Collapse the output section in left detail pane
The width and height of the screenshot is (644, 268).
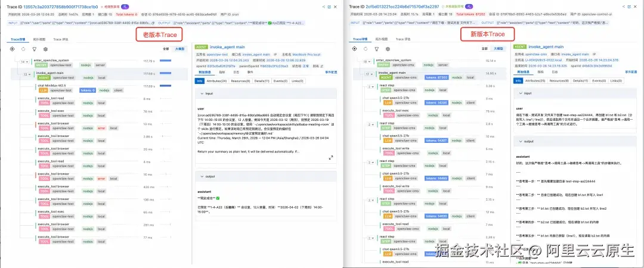202,176
